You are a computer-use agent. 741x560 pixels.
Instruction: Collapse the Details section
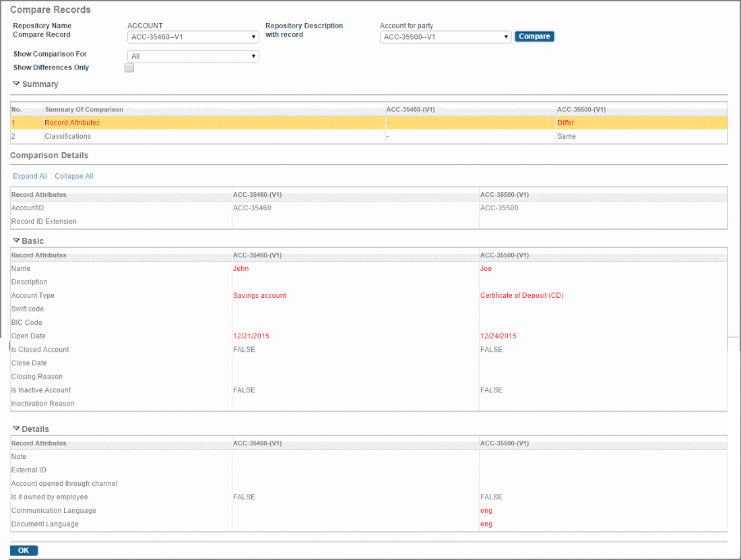[16, 429]
